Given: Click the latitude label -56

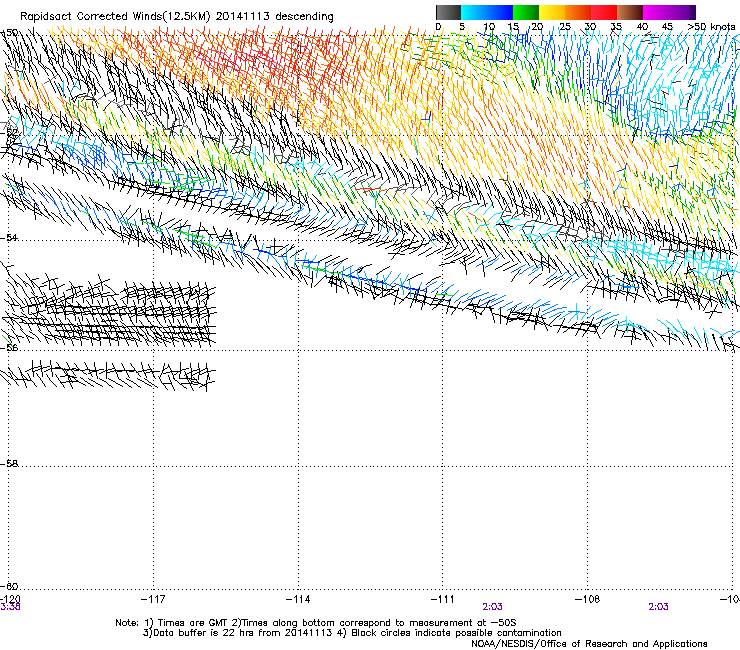Looking at the screenshot, I should [x=9, y=347].
